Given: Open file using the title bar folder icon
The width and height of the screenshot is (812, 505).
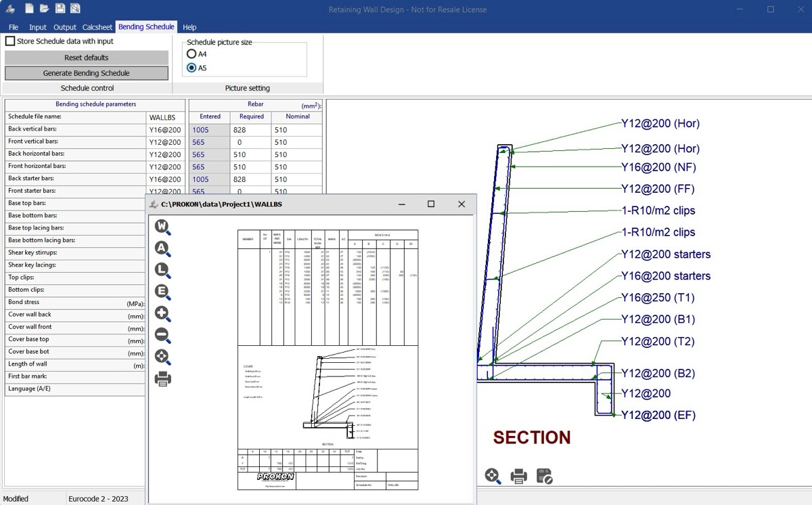Looking at the screenshot, I should coord(44,9).
